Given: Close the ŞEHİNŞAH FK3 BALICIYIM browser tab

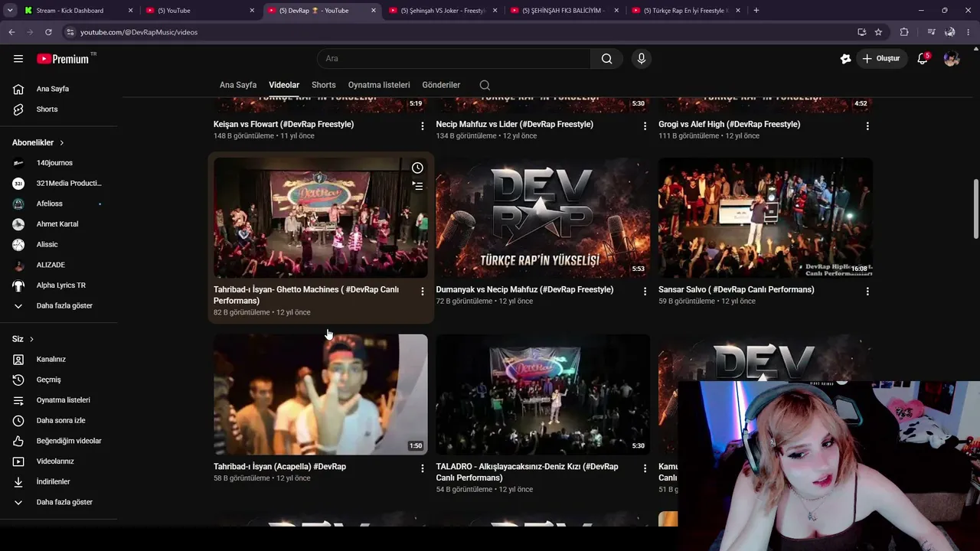Looking at the screenshot, I should pyautogui.click(x=616, y=11).
